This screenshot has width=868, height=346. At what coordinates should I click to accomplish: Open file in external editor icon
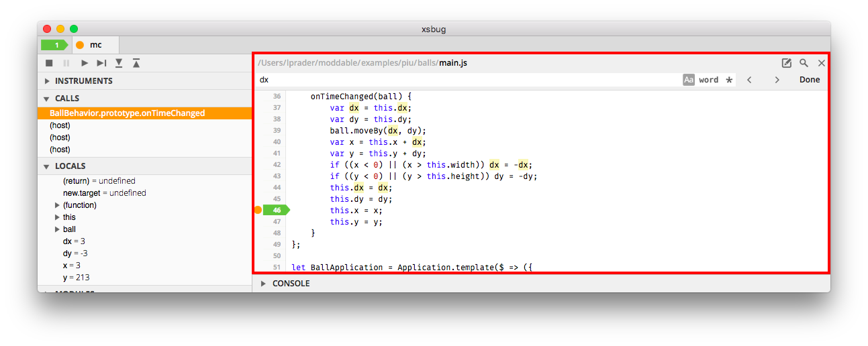click(x=787, y=63)
